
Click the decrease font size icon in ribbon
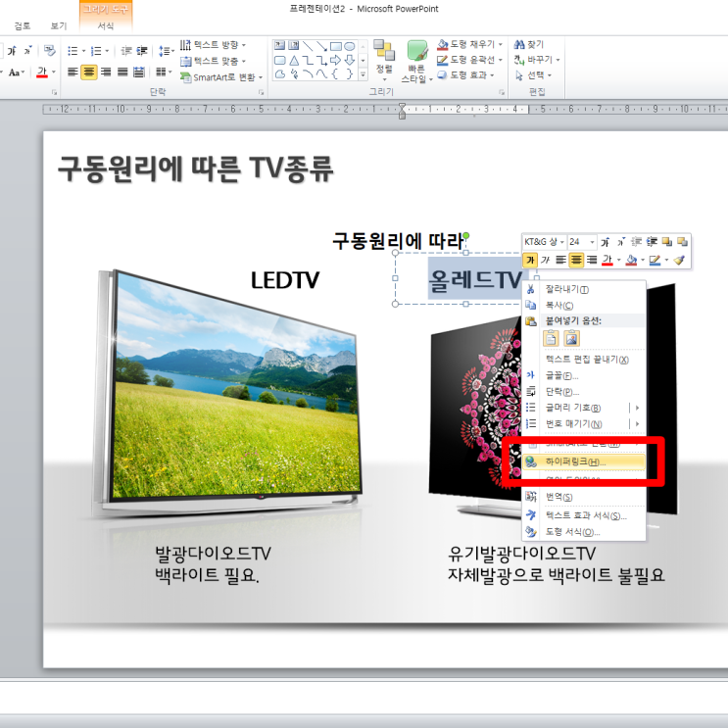point(27,50)
